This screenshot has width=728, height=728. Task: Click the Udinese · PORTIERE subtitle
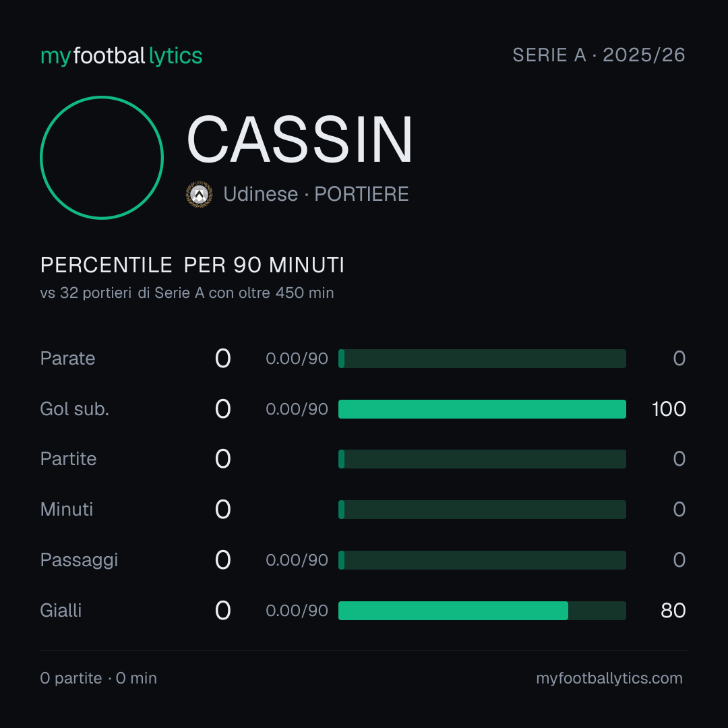click(x=315, y=194)
